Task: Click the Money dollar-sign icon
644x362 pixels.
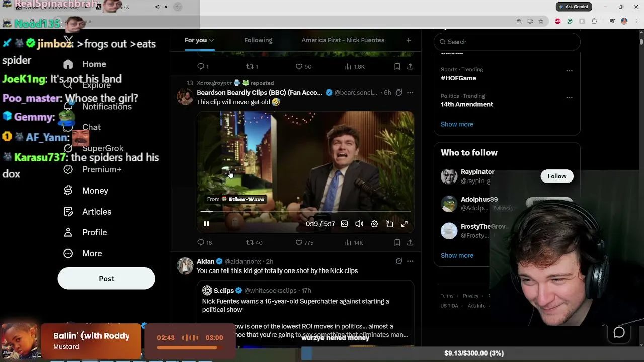Action: (x=68, y=191)
